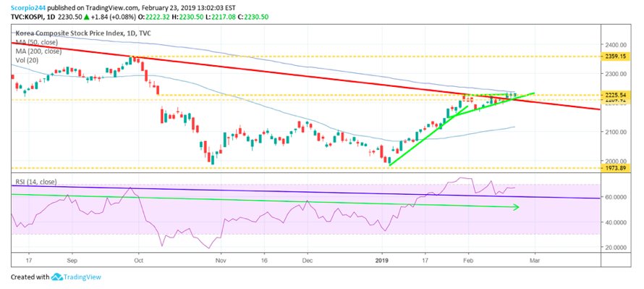Click the 2019 date axis label
Image resolution: width=644 pixels, height=289 pixels.
(x=382, y=260)
